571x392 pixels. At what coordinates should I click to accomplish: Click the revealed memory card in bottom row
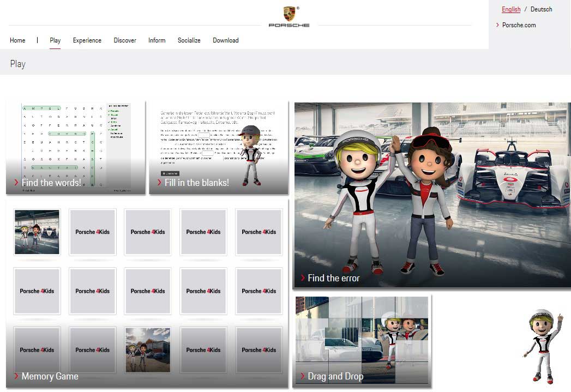tap(148, 350)
